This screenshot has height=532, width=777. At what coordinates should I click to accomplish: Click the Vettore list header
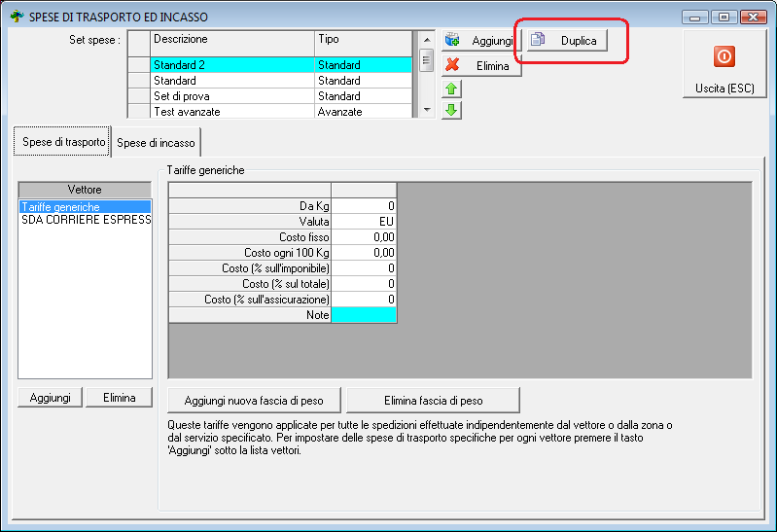85,190
